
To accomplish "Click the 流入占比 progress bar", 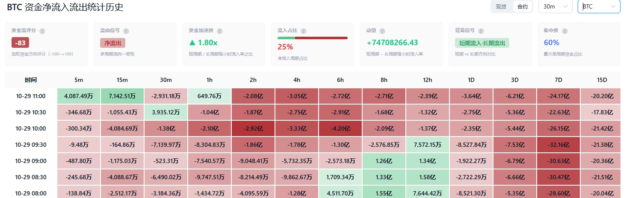I will pos(313,38).
